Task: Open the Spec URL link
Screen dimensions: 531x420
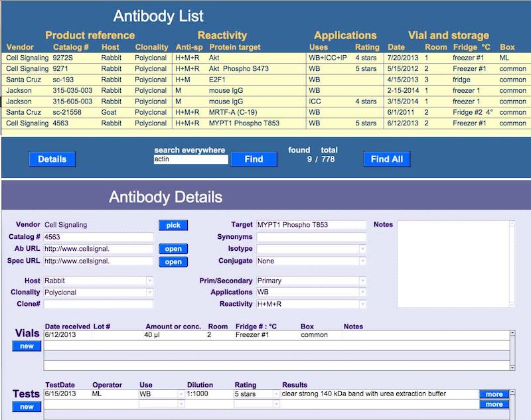Action: pos(173,261)
